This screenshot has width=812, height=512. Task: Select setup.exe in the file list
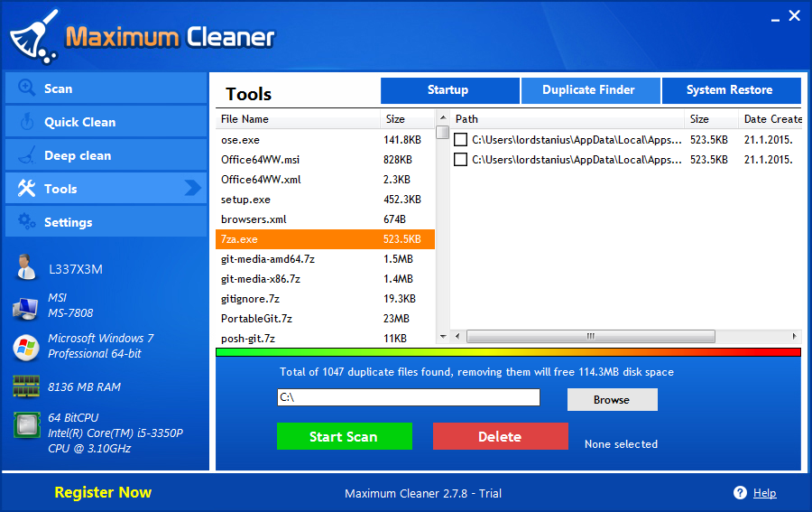coord(325,199)
